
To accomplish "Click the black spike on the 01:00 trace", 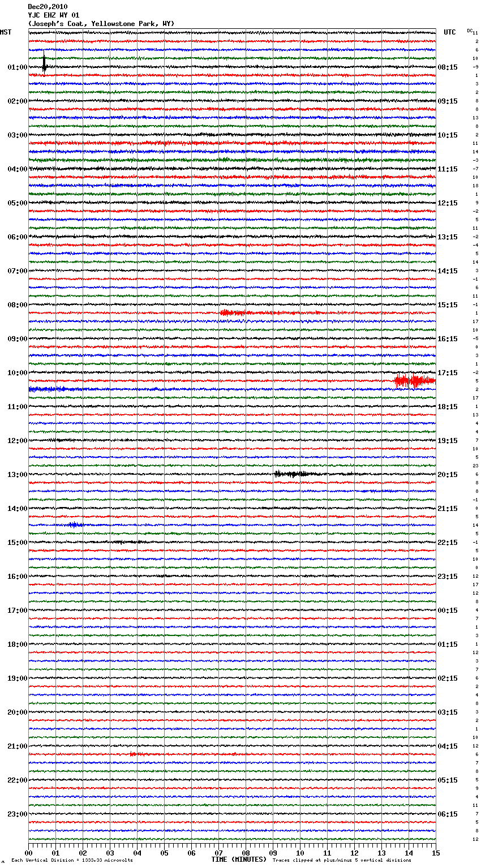I will pos(45,63).
